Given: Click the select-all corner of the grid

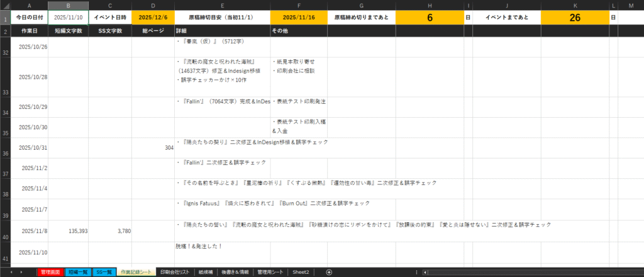Looking at the screenshot, I should 6,6.
